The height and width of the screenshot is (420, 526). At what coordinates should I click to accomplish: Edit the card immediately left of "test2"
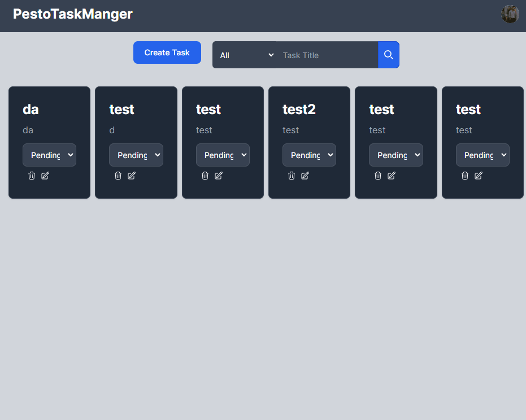(x=219, y=176)
